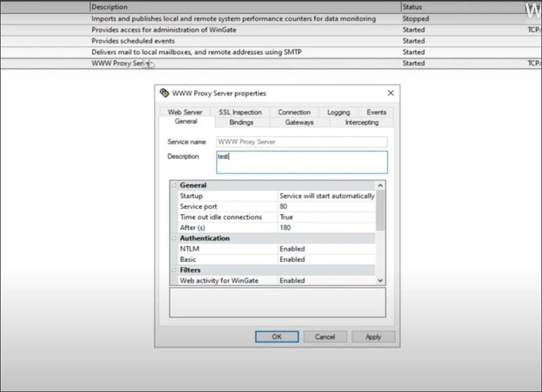Open the Gateways tab
Image resolution: width=542 pixels, height=392 pixels.
299,122
